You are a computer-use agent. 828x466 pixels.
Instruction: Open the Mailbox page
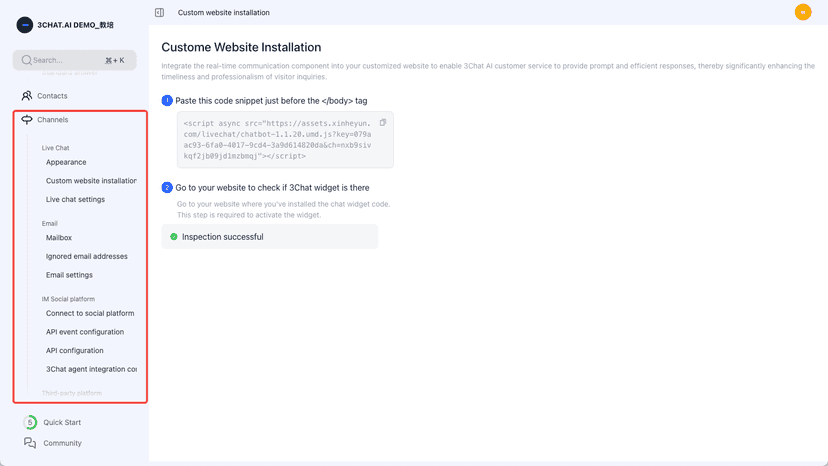pos(59,238)
